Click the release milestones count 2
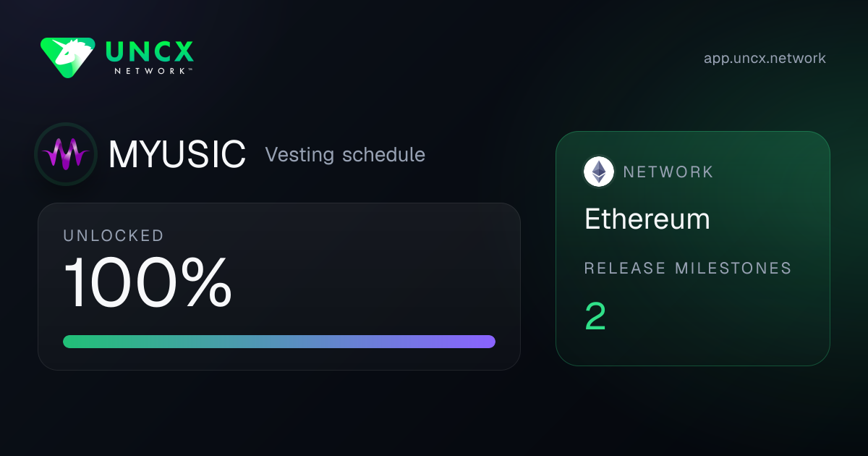This screenshot has width=868, height=456. point(595,316)
